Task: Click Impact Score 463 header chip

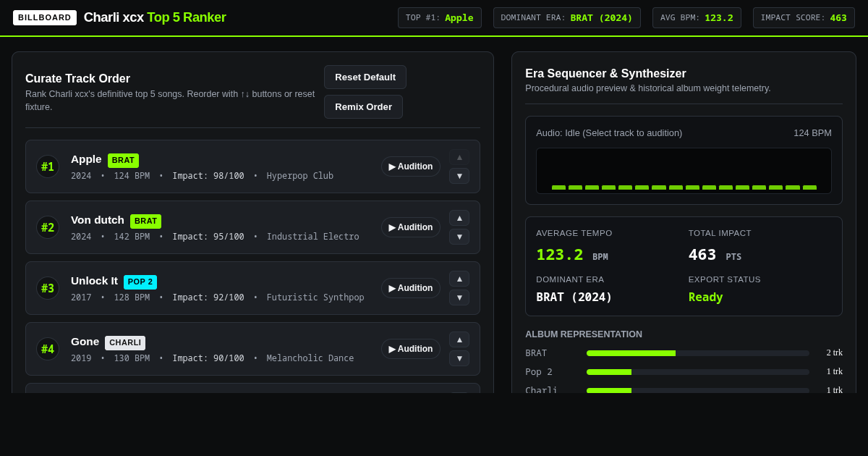Action: point(804,17)
